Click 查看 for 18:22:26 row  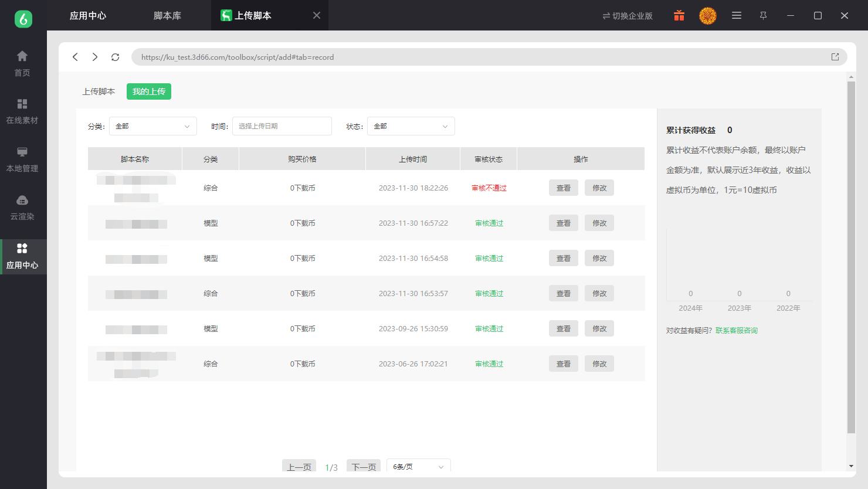click(x=564, y=188)
